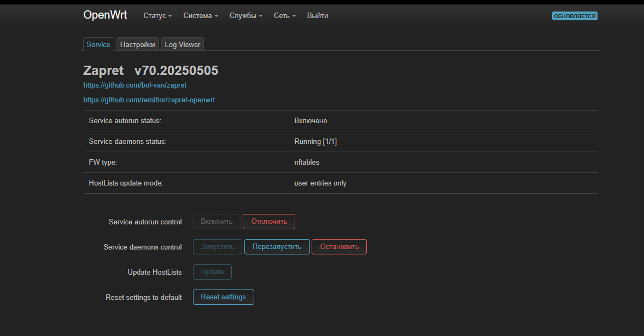Screen dimensions: 644x336
Task: Click Выйти to log out
Action: pyautogui.click(x=318, y=16)
